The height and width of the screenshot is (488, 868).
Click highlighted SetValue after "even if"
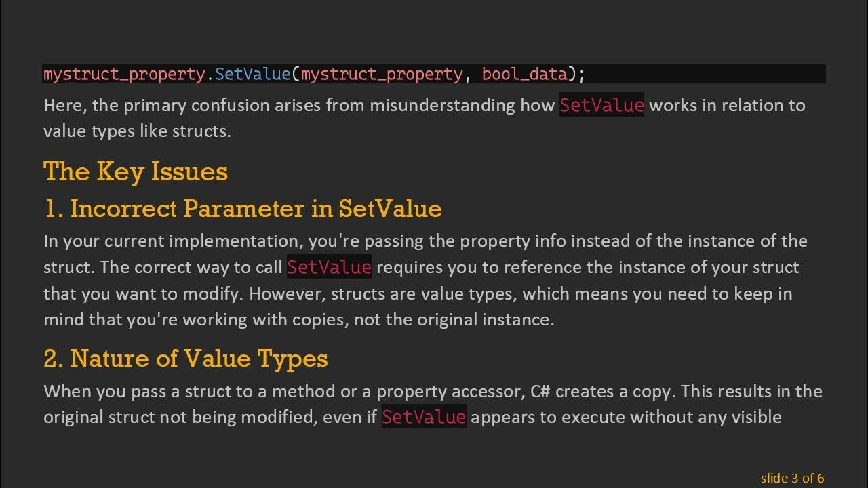[x=424, y=417]
